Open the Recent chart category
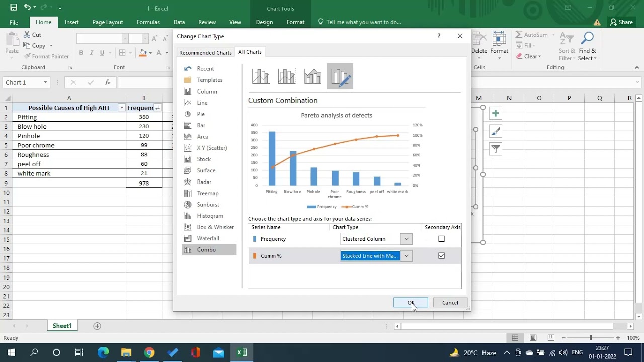The height and width of the screenshot is (362, 644). (x=205, y=69)
